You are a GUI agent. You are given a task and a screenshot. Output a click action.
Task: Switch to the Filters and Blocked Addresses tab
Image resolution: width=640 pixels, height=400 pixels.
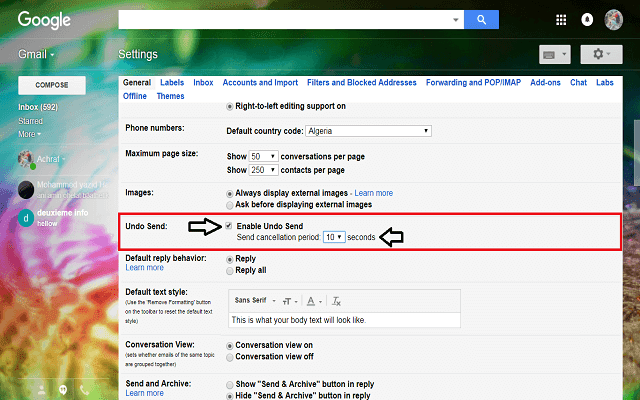pos(360,82)
